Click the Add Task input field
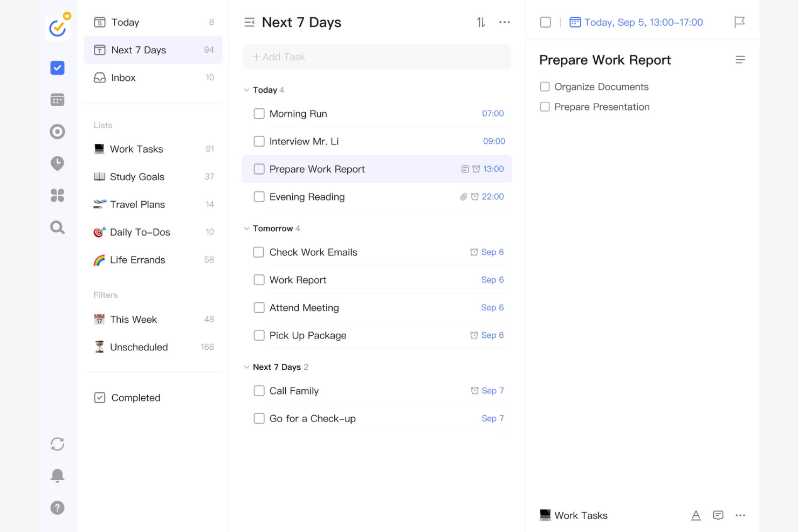This screenshot has height=532, width=798. tap(376, 57)
